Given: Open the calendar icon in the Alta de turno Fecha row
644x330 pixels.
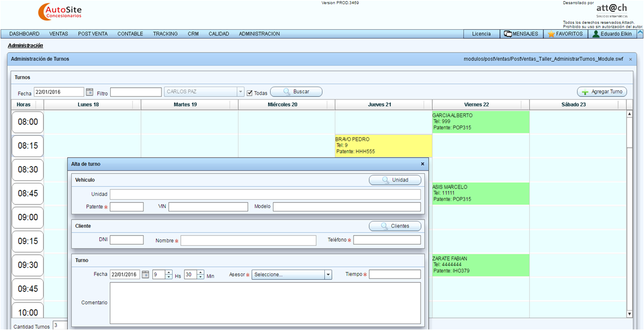Looking at the screenshot, I should [x=145, y=275].
